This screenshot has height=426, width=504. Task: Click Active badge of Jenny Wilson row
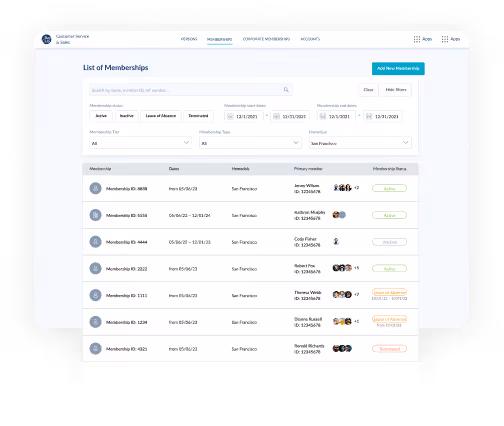(389, 188)
